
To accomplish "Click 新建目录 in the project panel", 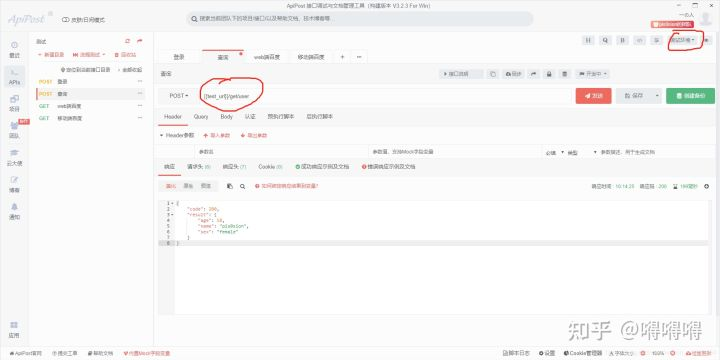I will [x=51, y=55].
